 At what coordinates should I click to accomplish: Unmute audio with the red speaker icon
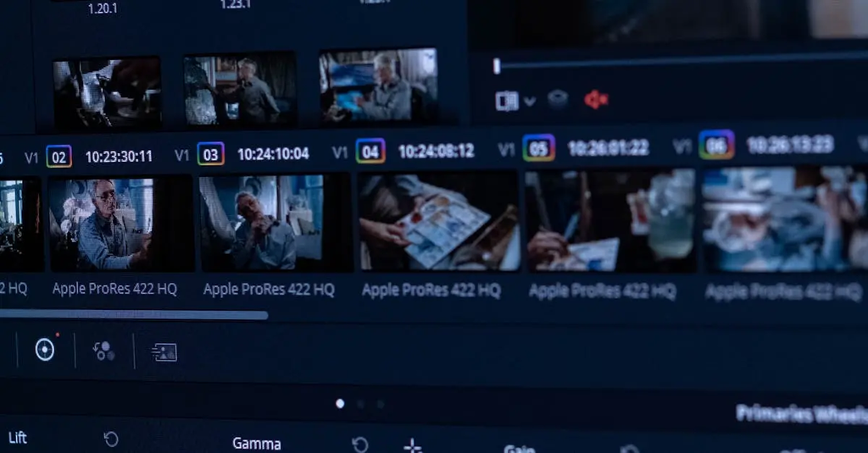tap(596, 100)
